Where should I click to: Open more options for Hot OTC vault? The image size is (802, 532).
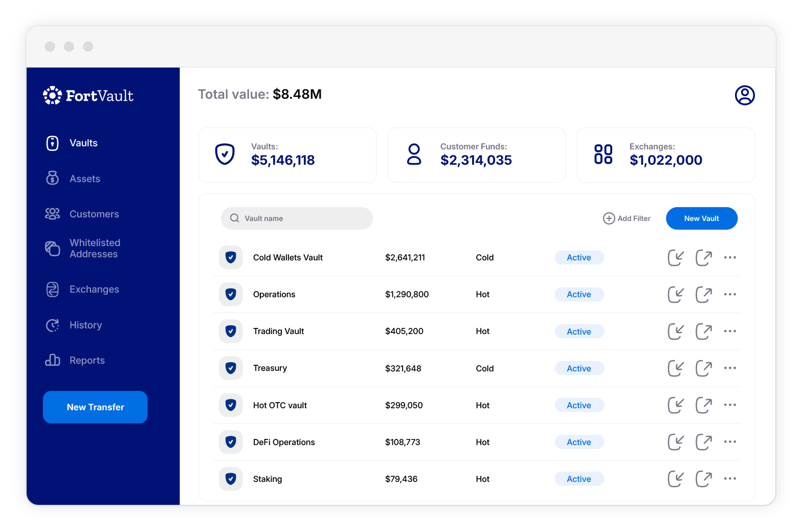coord(730,405)
